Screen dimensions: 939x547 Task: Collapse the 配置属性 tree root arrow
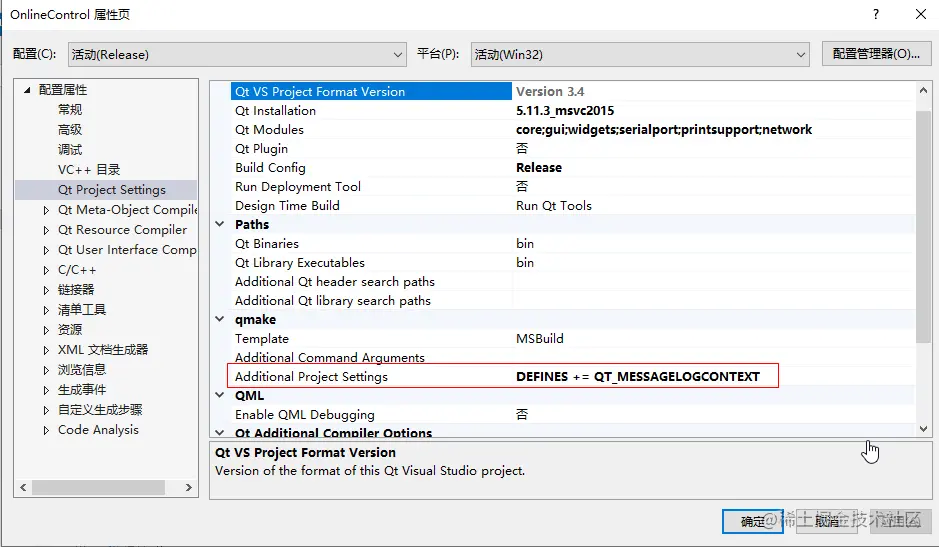tap(27, 90)
